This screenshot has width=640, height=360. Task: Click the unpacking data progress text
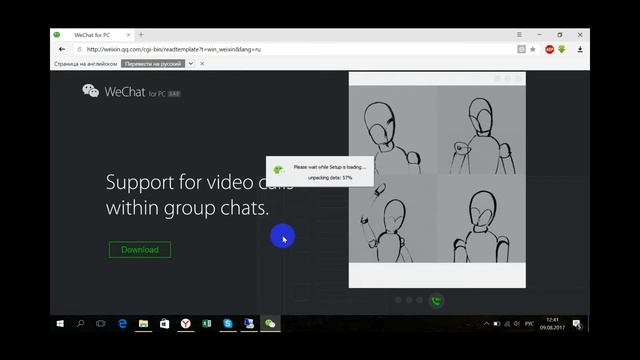point(330,178)
